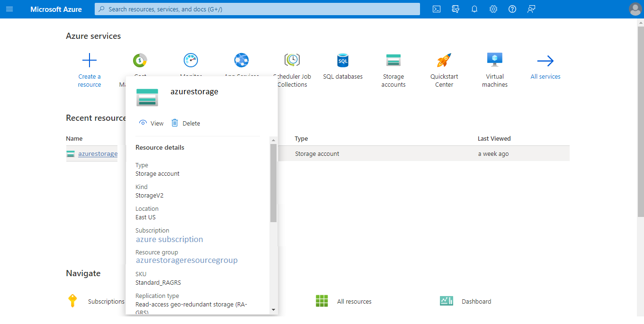Open the azurestorage resource link
Viewport: 644px width, 324px height.
[98, 153]
